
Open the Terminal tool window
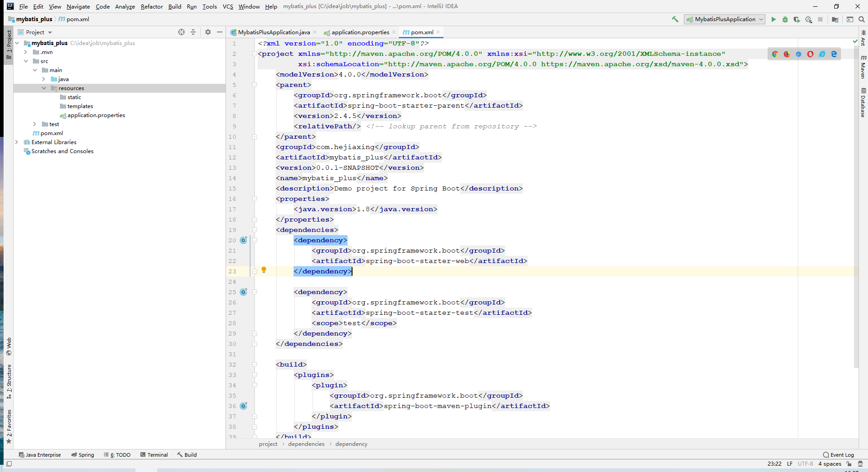(x=154, y=455)
